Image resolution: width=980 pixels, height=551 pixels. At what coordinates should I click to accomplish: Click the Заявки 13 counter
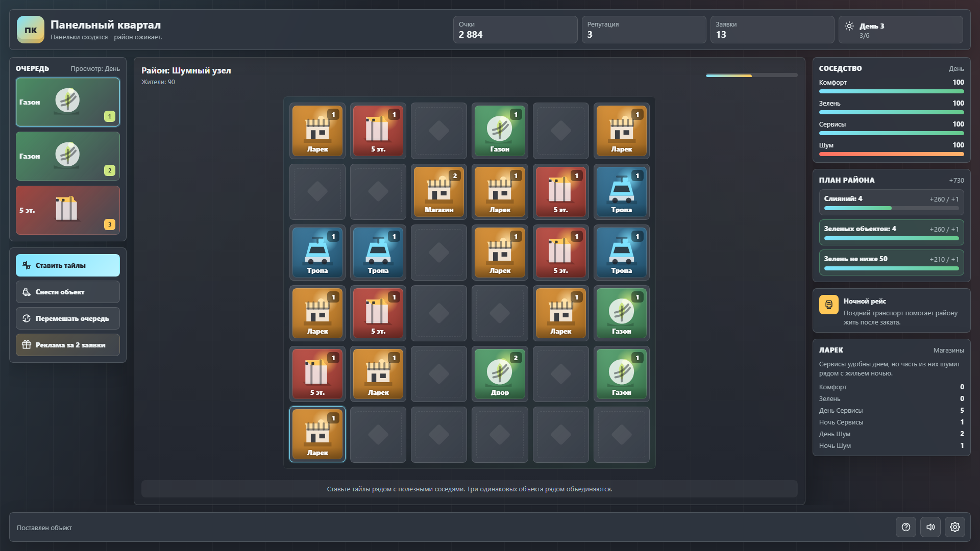[x=772, y=30]
